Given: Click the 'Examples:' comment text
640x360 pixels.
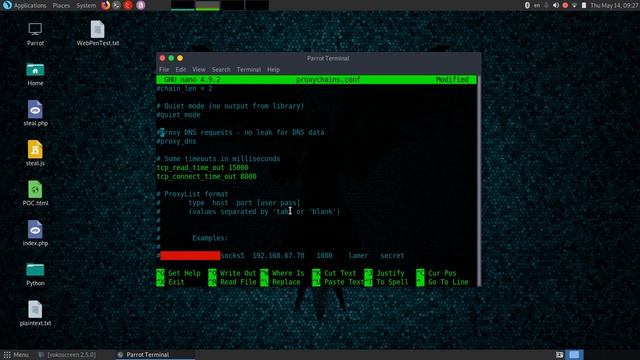Looking at the screenshot, I should 210,238.
